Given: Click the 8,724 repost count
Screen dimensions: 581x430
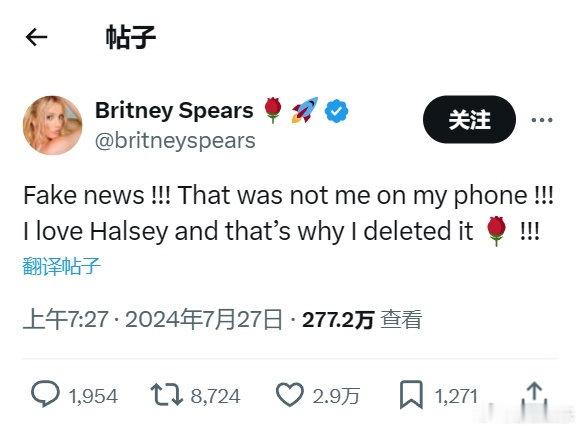Looking at the screenshot, I should 215,396.
